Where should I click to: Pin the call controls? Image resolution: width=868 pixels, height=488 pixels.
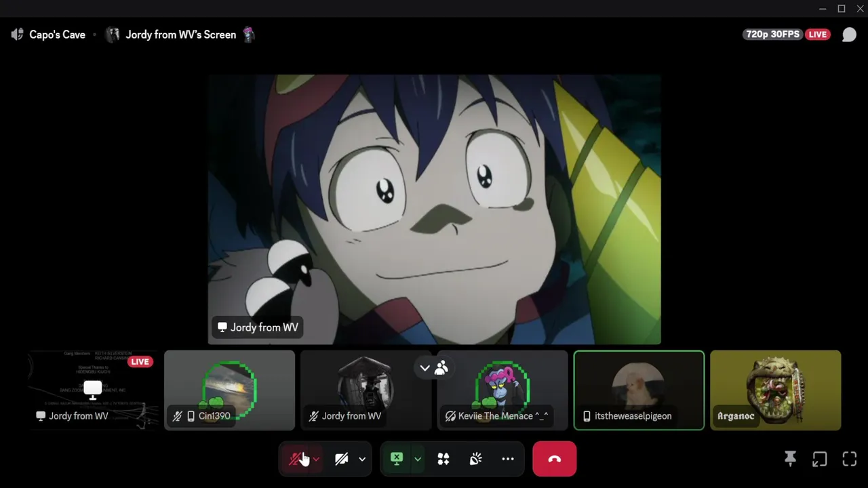pyautogui.click(x=790, y=459)
